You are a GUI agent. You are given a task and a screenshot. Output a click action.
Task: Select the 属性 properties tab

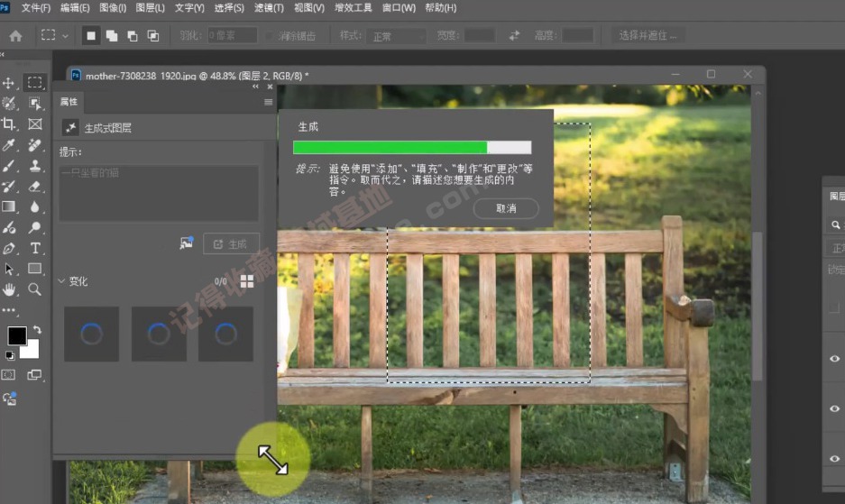[69, 102]
